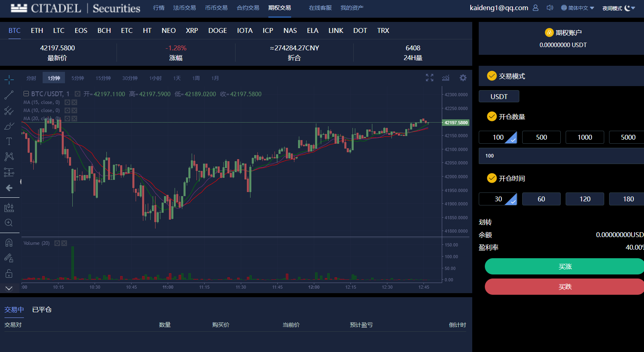Viewport: 644px width, 352px height.
Task: Switch to the 已平仓 tab
Action: pos(42,309)
